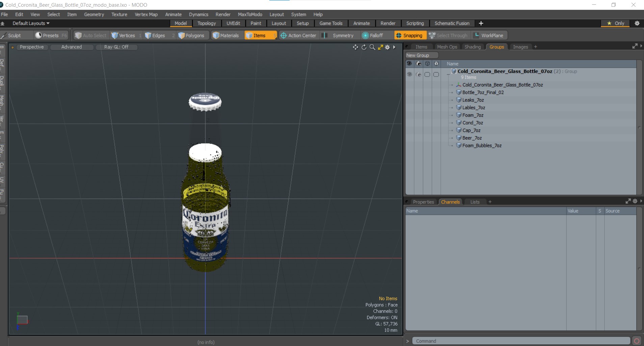644x346 pixels.
Task: Switch to Materials selection mode
Action: 225,35
